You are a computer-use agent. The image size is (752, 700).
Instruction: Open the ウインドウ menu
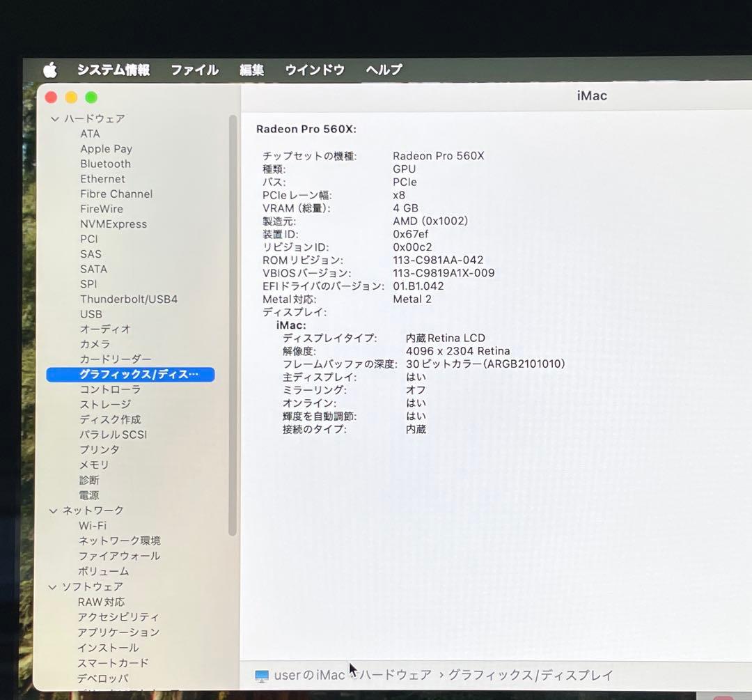click(314, 70)
